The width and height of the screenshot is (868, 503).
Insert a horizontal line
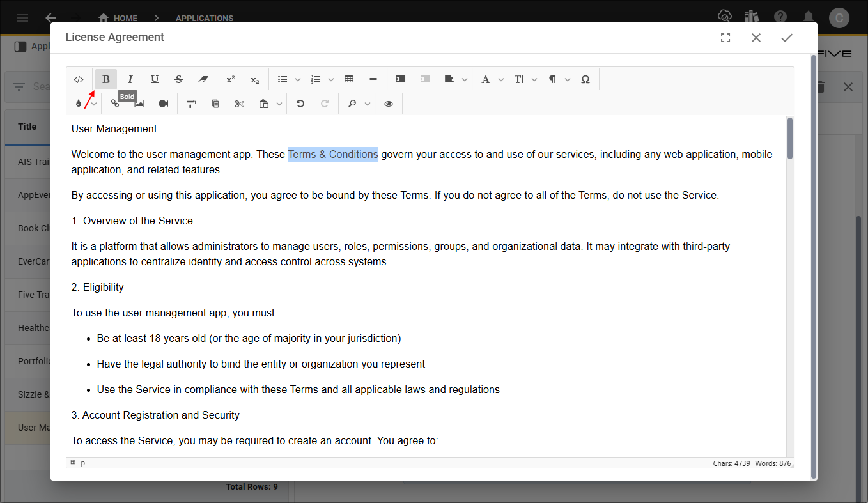(373, 79)
